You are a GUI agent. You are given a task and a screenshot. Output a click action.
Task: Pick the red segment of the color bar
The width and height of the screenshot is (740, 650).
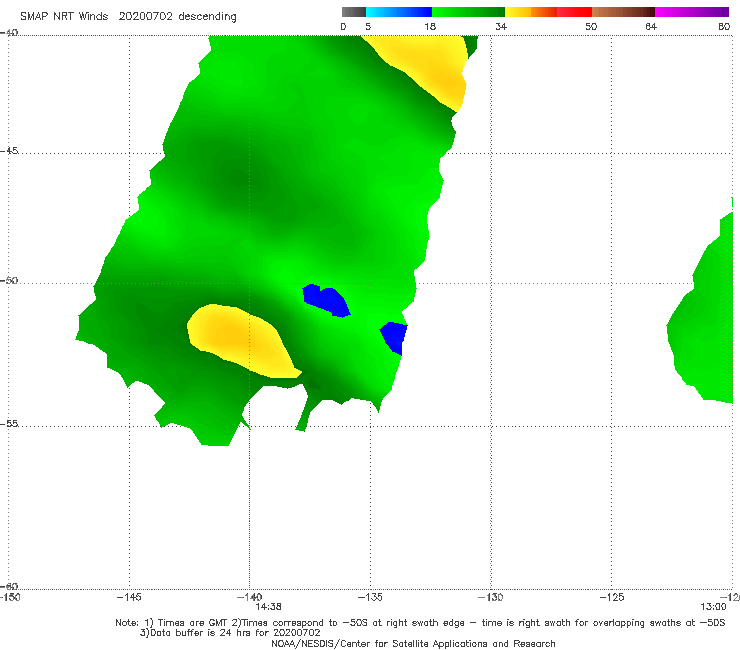pyautogui.click(x=574, y=12)
